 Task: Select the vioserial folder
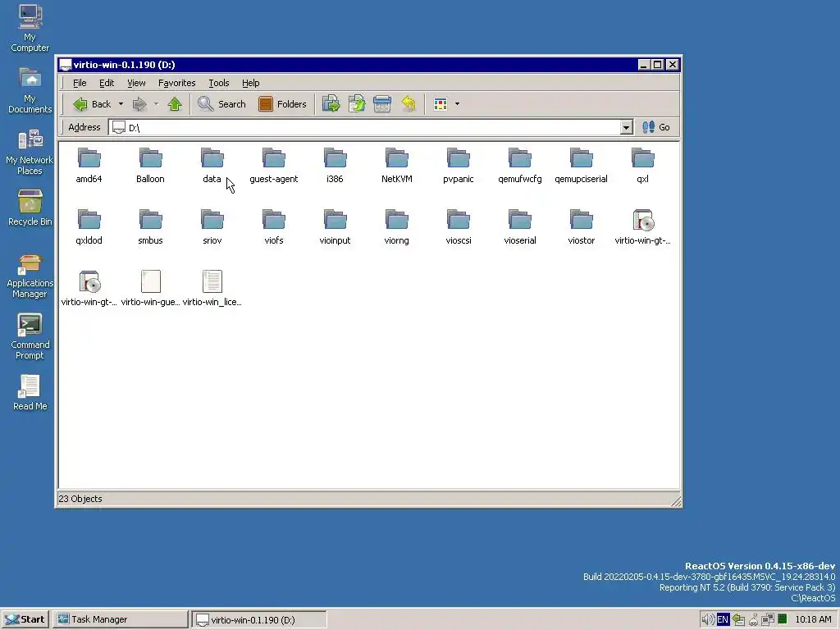click(520, 228)
